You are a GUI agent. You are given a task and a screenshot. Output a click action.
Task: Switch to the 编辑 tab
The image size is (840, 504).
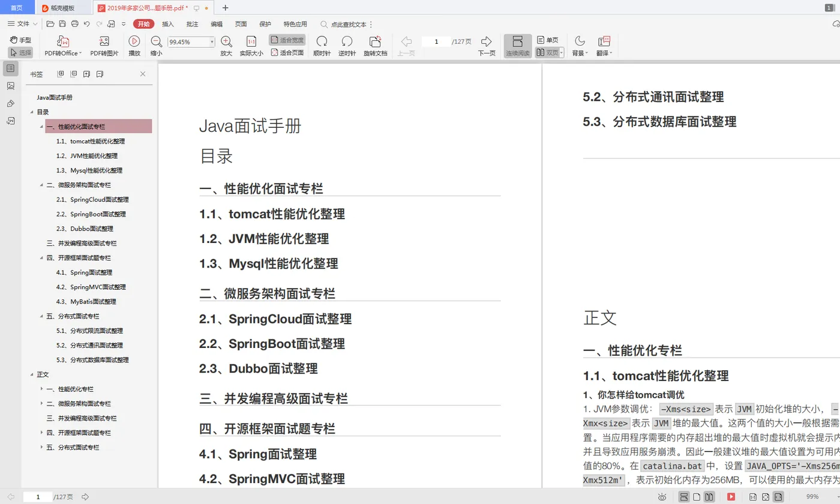coord(217,24)
